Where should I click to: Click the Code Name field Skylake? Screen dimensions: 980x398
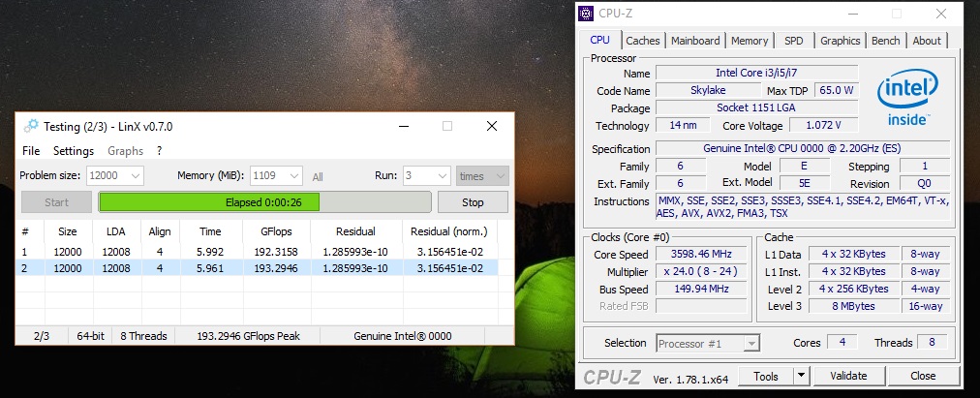[708, 91]
